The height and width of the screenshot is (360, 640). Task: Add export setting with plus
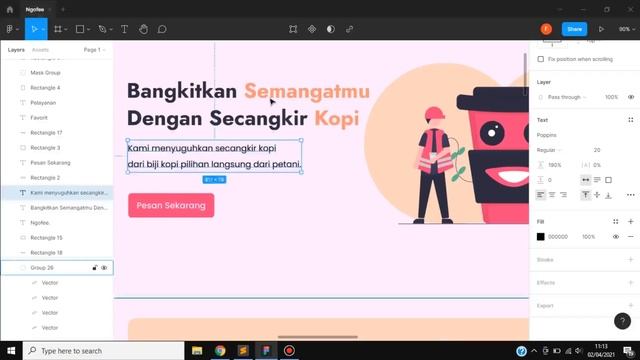click(631, 305)
